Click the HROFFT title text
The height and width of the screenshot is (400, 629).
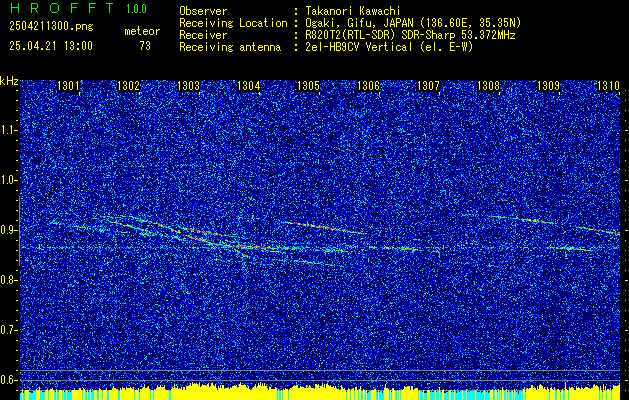tap(61, 8)
